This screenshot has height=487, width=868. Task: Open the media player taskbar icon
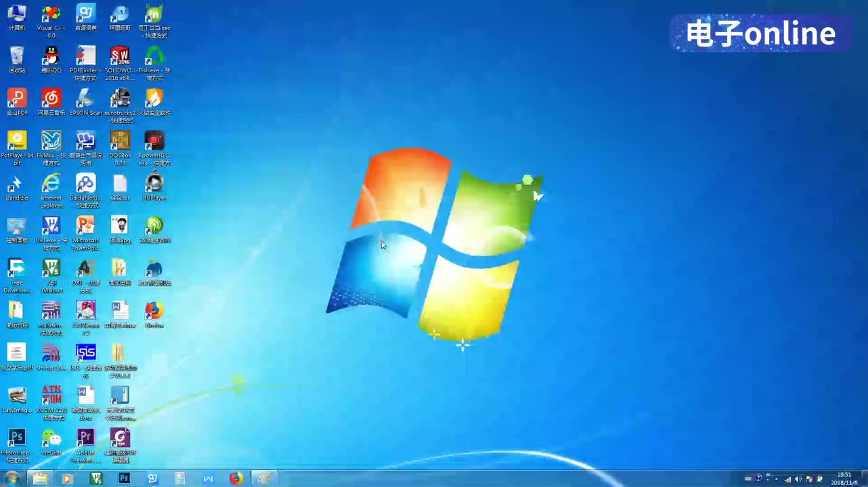pos(67,478)
